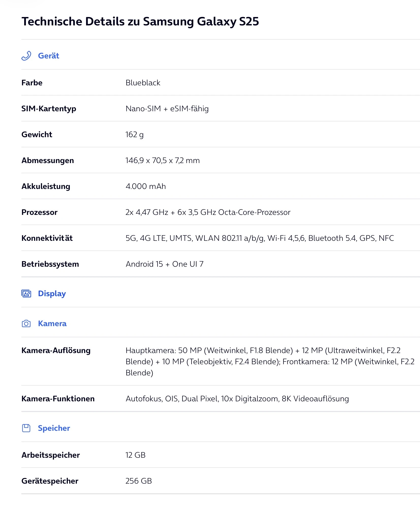Click the Kamera-Auflösung description text

pos(270,362)
